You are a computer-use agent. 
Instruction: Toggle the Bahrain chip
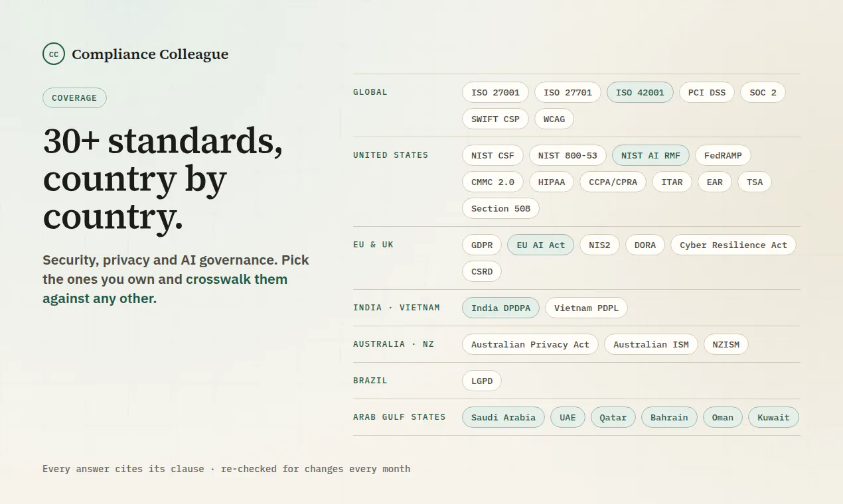[669, 417]
